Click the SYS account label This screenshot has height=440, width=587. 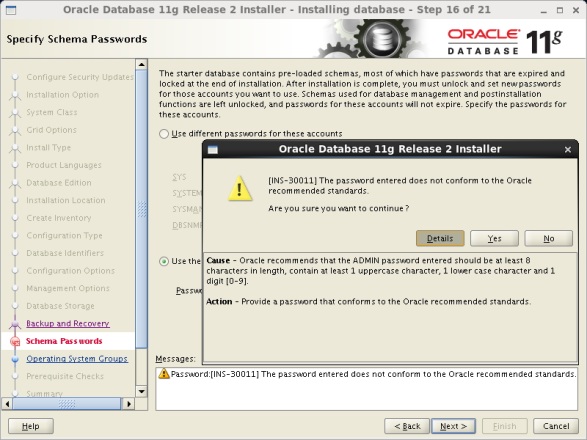point(179,177)
